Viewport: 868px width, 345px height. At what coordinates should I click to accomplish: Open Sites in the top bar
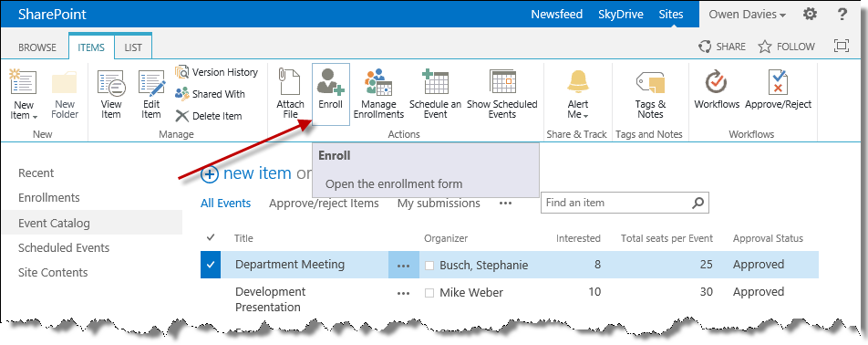(x=671, y=15)
